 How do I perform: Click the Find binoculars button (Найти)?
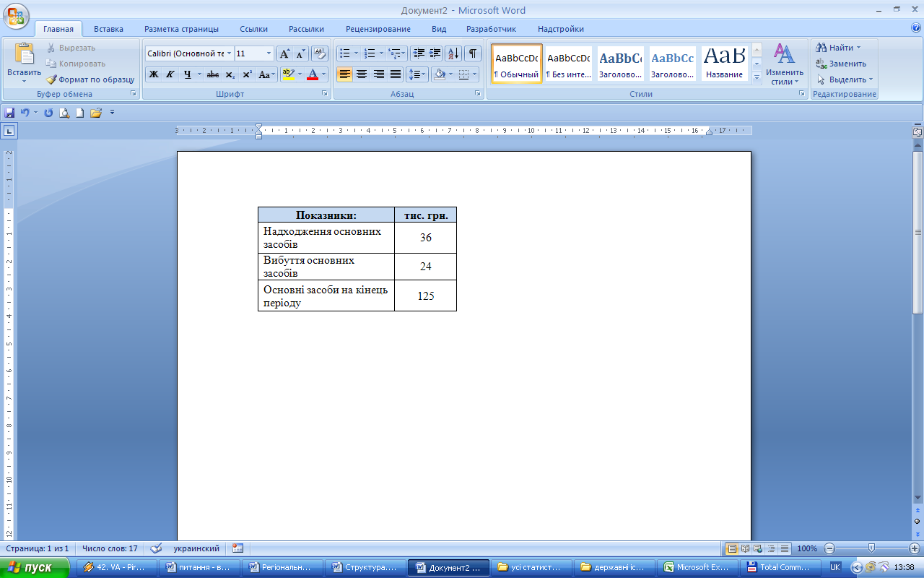tap(837, 48)
